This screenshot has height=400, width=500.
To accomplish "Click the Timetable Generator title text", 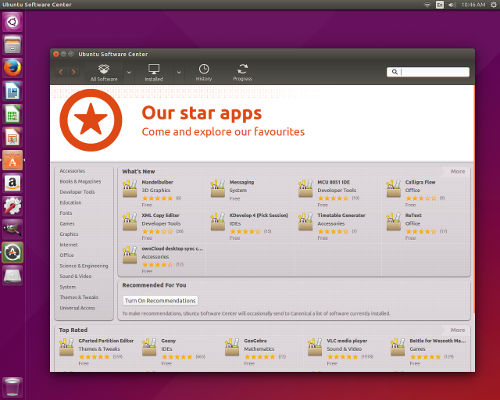I will point(341,215).
